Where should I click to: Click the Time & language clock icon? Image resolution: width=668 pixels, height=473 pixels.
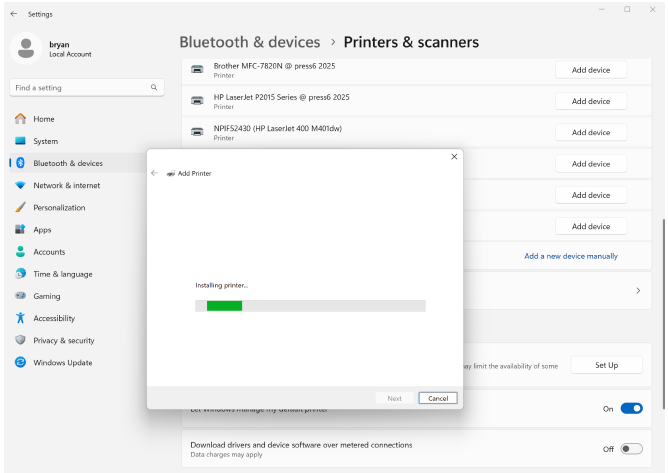pyautogui.click(x=20, y=274)
